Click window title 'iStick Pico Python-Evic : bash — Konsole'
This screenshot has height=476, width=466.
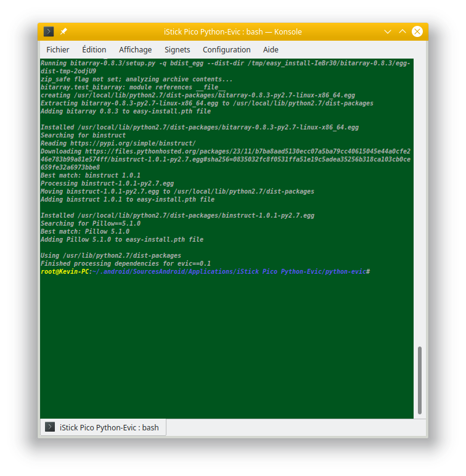tap(233, 32)
